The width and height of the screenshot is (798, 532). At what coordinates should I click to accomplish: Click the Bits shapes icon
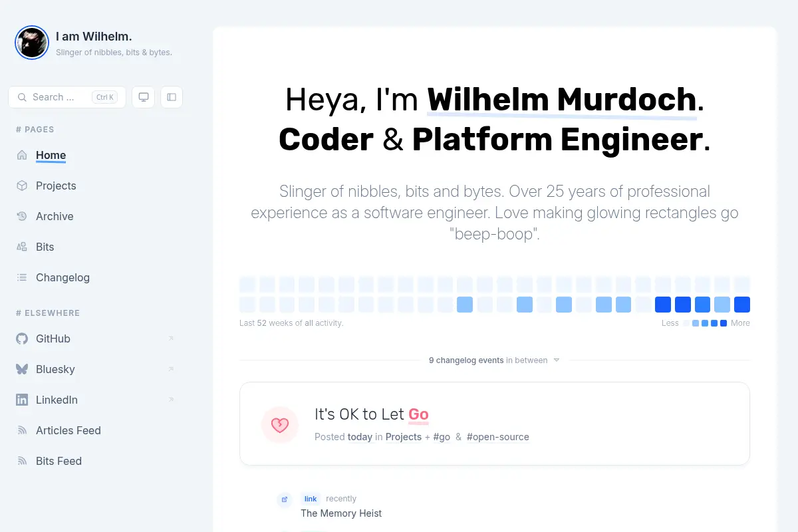22,247
